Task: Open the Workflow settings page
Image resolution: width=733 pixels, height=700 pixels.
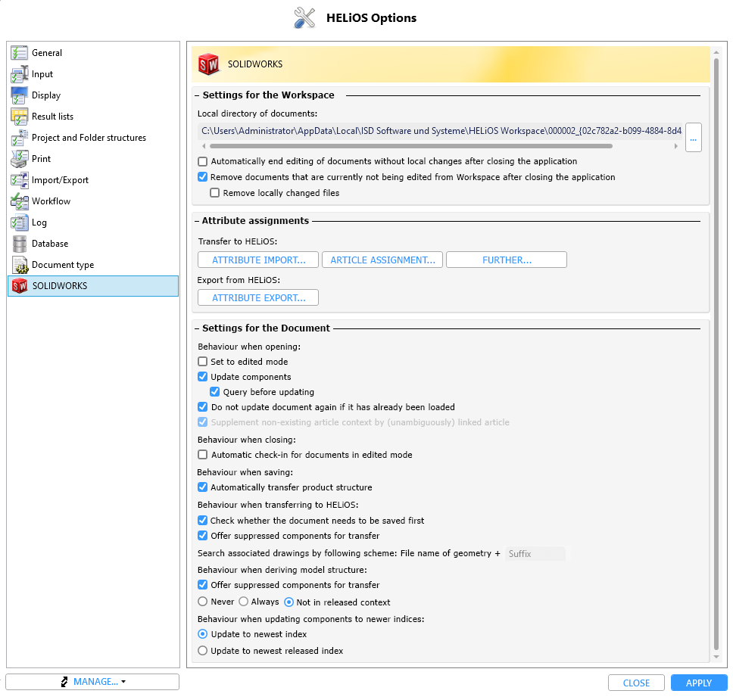Action: [93, 201]
